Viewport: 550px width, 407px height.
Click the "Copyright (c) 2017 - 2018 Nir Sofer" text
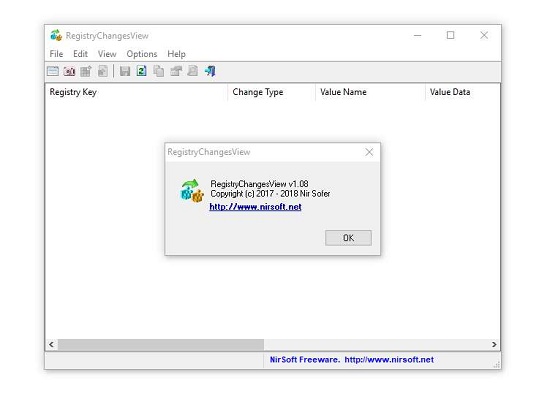tap(270, 194)
